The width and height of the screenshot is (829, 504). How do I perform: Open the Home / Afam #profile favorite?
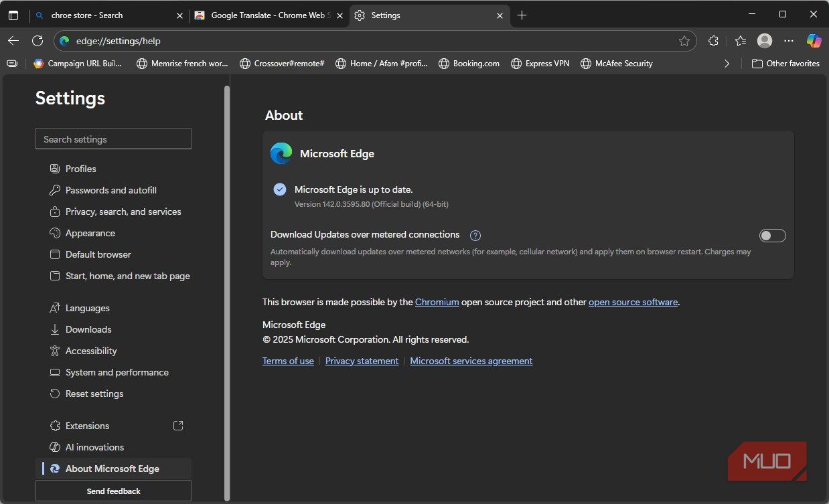point(381,64)
